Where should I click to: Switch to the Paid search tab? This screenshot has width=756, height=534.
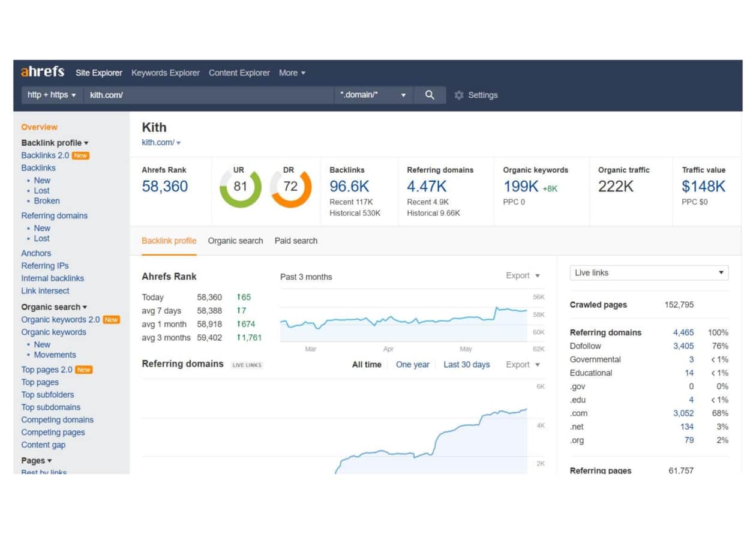pyautogui.click(x=296, y=241)
